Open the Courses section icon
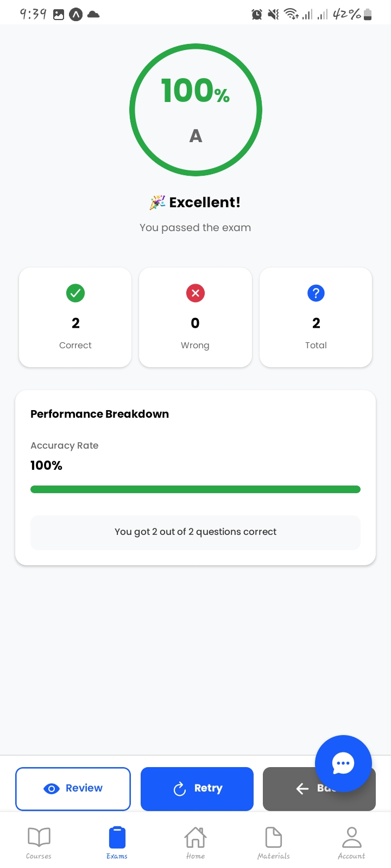This screenshot has width=391, height=868. tap(38, 837)
